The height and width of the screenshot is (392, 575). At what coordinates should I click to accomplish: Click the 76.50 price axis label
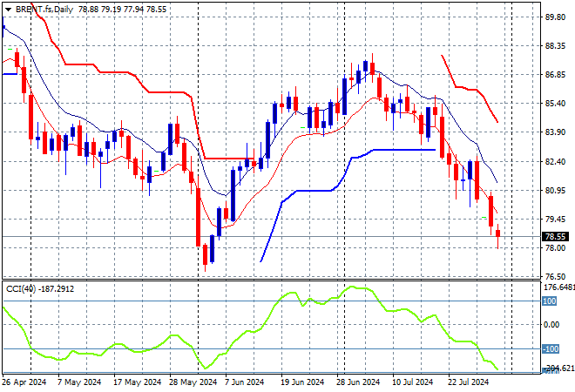[555, 276]
